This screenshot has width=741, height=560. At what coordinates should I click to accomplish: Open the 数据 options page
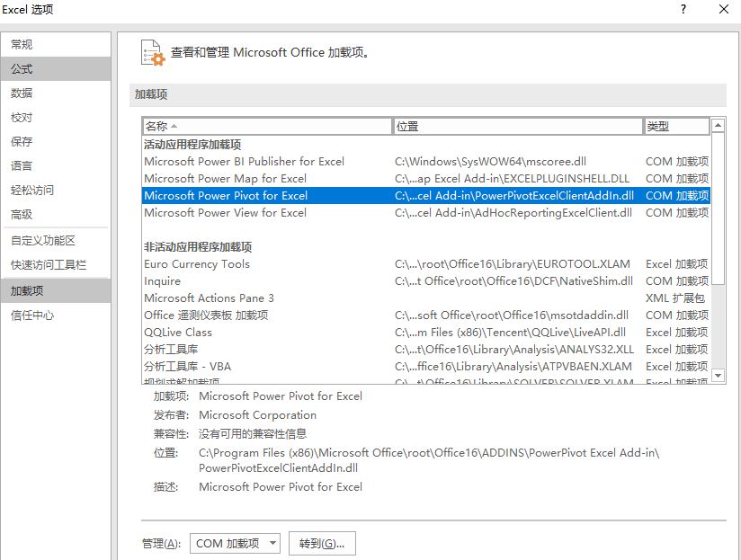click(56, 93)
